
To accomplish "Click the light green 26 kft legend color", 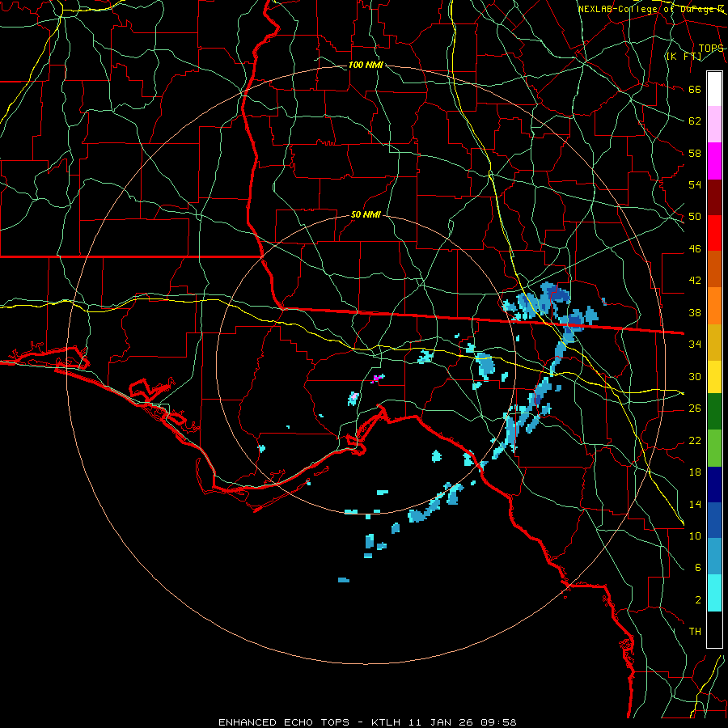I will pyautogui.click(x=714, y=448).
